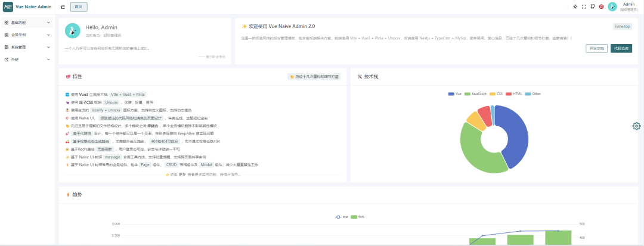
Task: Click the grid icon beside 系统管理
Action: tap(6, 47)
